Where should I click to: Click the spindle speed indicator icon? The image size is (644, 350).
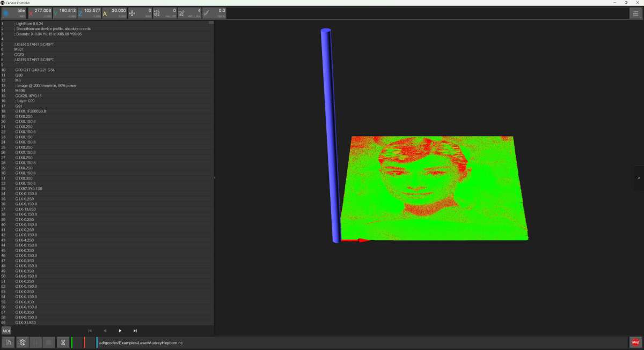(x=157, y=13)
